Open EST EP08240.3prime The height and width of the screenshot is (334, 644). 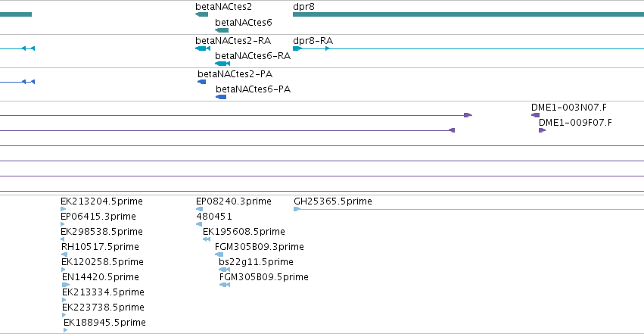coord(199,209)
